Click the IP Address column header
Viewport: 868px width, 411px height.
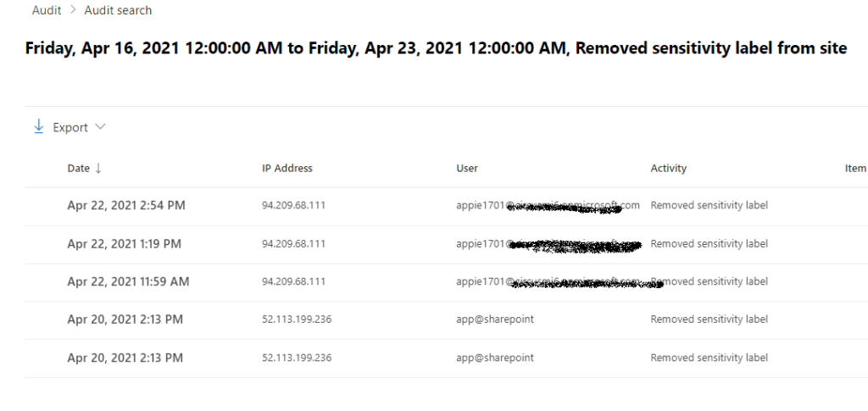point(287,168)
